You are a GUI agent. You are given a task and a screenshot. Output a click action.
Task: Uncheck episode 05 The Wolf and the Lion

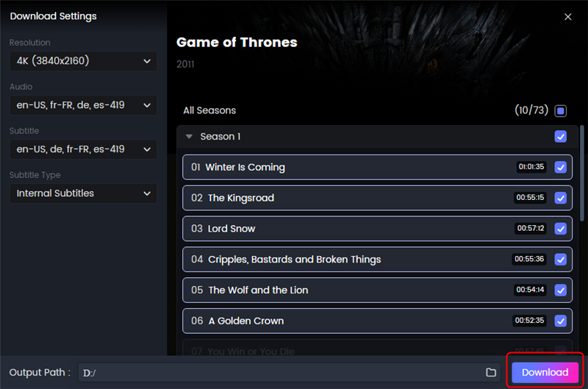(561, 290)
